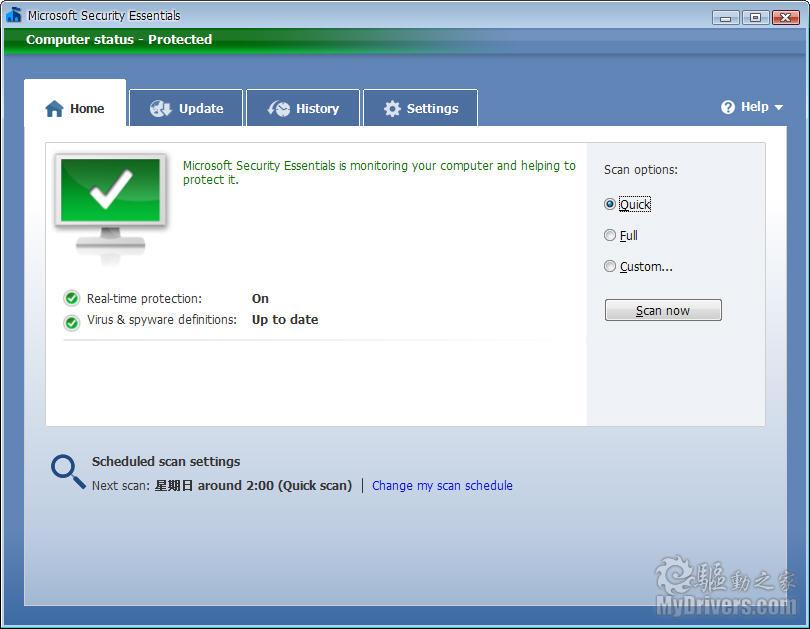Click the gear icon on Settings tab
Image resolution: width=810 pixels, height=629 pixels.
[x=392, y=108]
